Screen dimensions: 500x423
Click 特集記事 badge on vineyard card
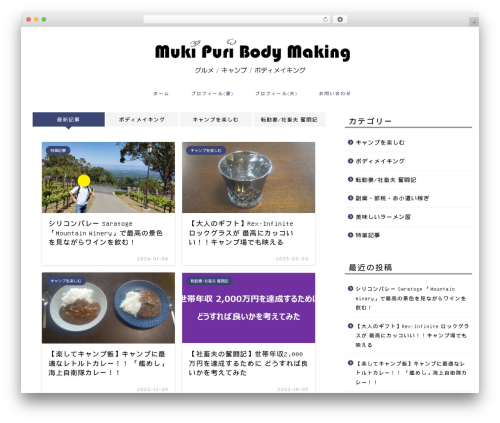click(x=58, y=151)
